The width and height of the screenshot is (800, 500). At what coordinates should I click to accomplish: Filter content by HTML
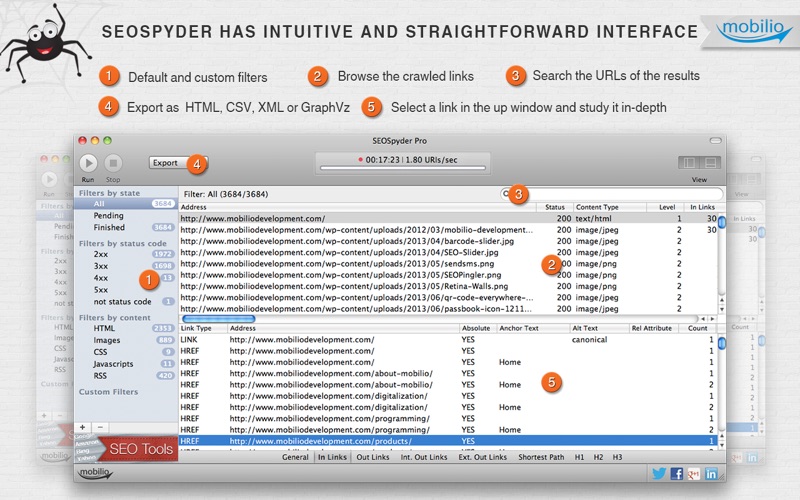click(126, 329)
